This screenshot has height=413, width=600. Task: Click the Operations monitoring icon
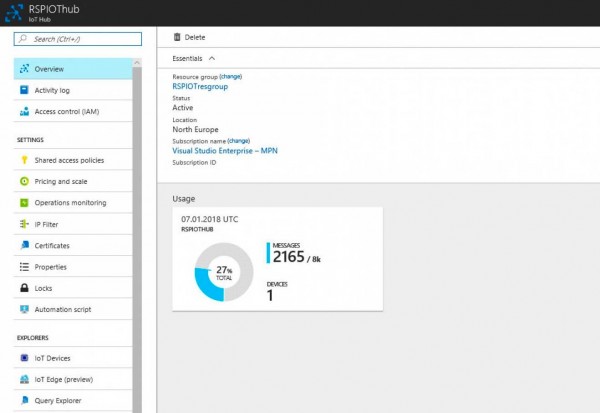[x=23, y=203]
